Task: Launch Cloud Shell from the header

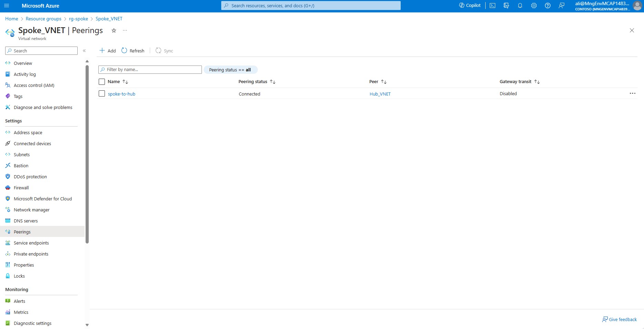Action: click(492, 6)
